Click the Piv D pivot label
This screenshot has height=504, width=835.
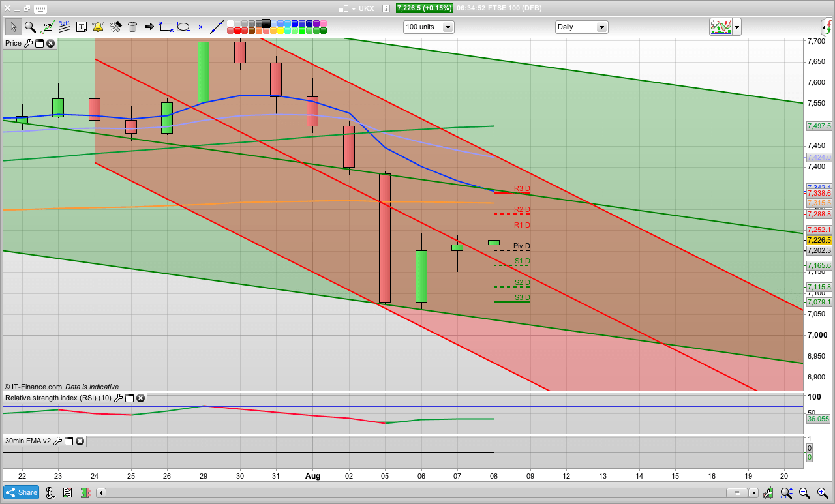(x=522, y=246)
